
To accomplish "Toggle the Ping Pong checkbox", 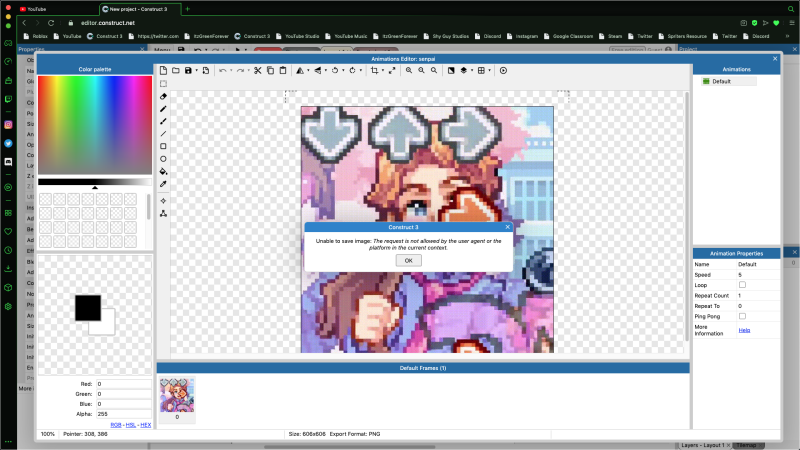I will pos(742,316).
